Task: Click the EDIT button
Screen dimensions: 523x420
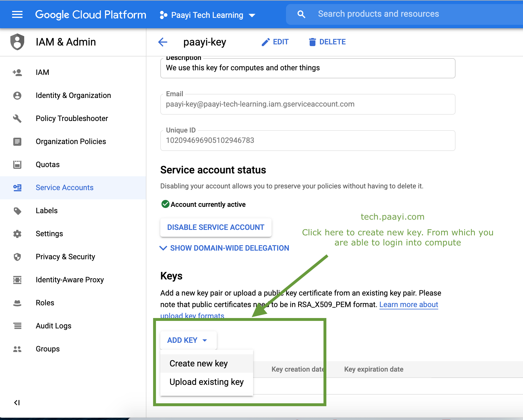Action: point(275,42)
